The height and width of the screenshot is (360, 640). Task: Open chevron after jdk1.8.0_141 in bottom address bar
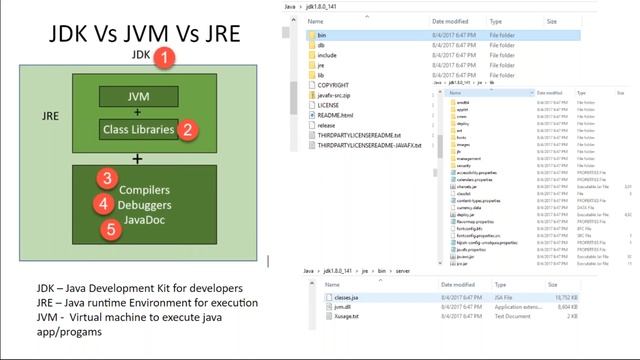[356, 271]
